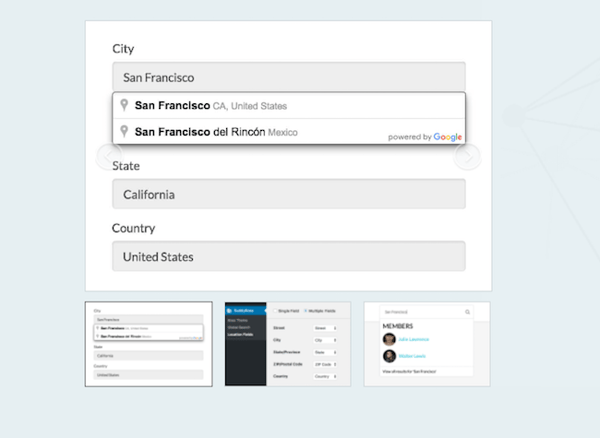Click the Country label text
The width and height of the screenshot is (600, 438).
pyautogui.click(x=134, y=228)
